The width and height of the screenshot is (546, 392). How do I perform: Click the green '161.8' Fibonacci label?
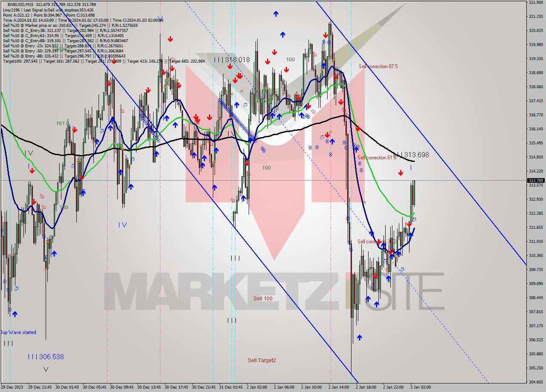(62, 124)
